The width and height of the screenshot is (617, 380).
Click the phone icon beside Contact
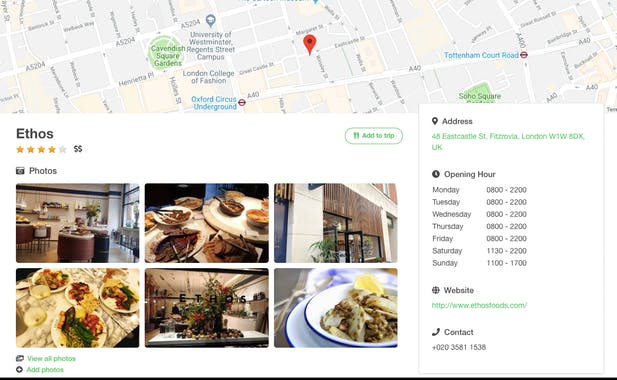[x=436, y=332]
